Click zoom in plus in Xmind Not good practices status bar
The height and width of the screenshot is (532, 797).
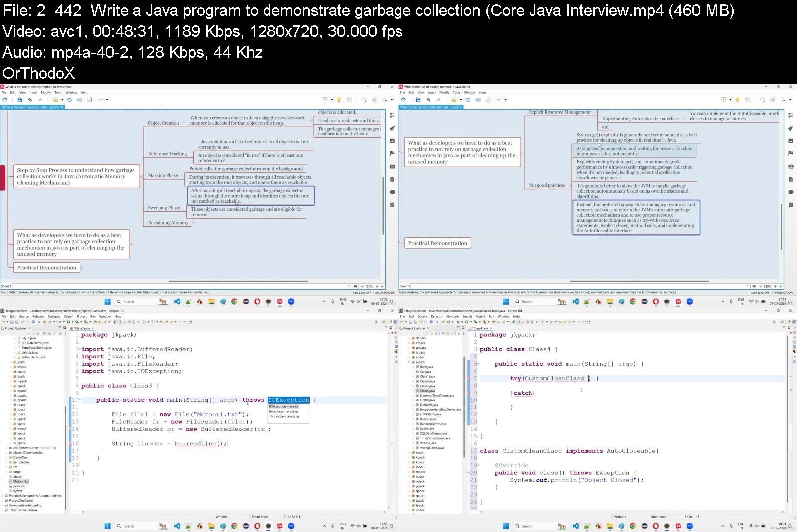(775, 286)
